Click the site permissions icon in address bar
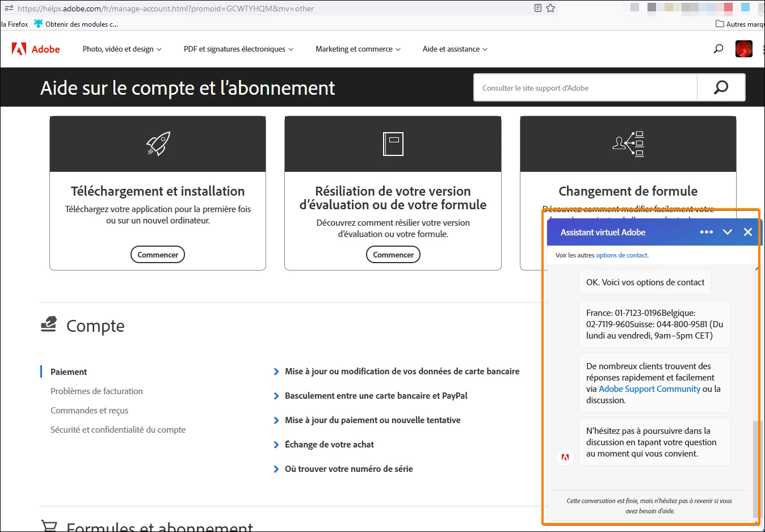The width and height of the screenshot is (765, 532). 9,8
